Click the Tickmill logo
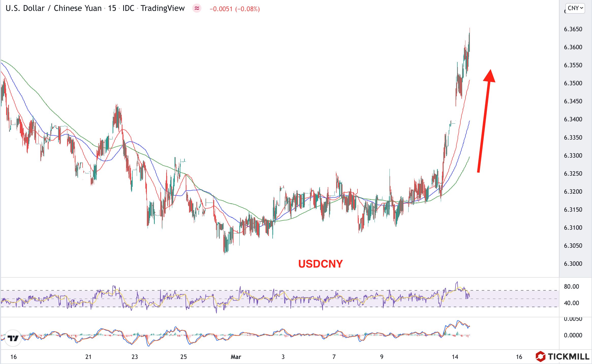 (x=562, y=356)
